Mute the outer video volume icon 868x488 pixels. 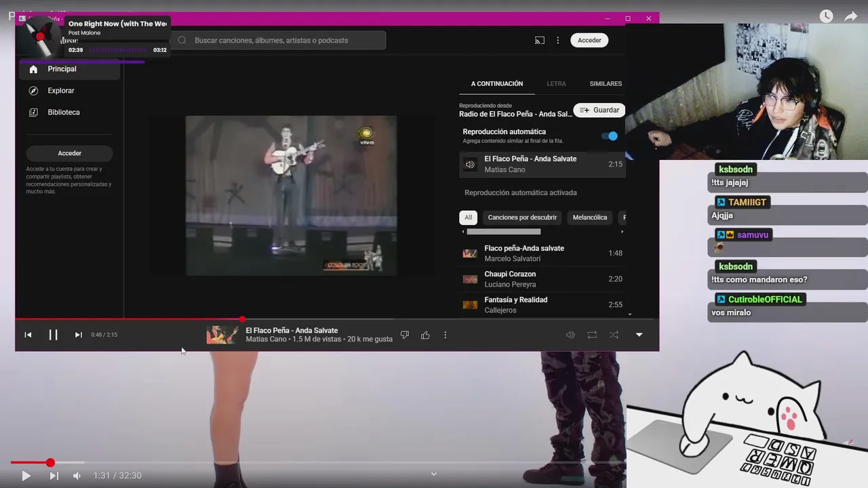click(x=77, y=476)
